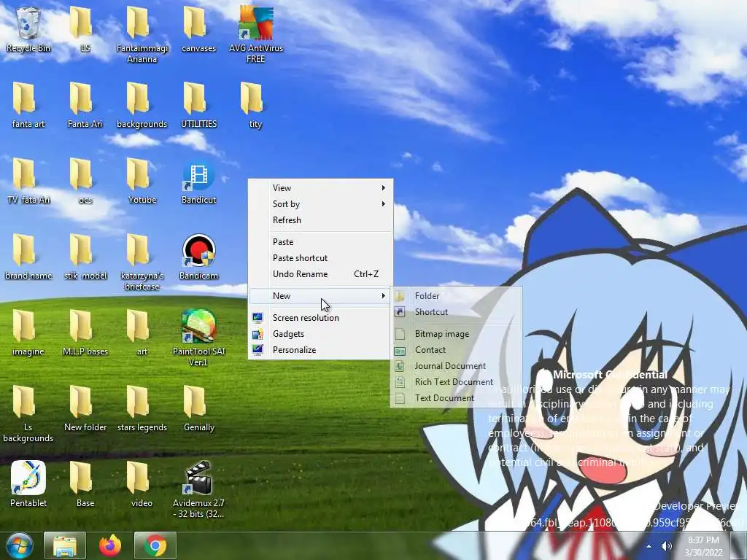
Task: Select the Genially folder
Action: pyautogui.click(x=198, y=408)
